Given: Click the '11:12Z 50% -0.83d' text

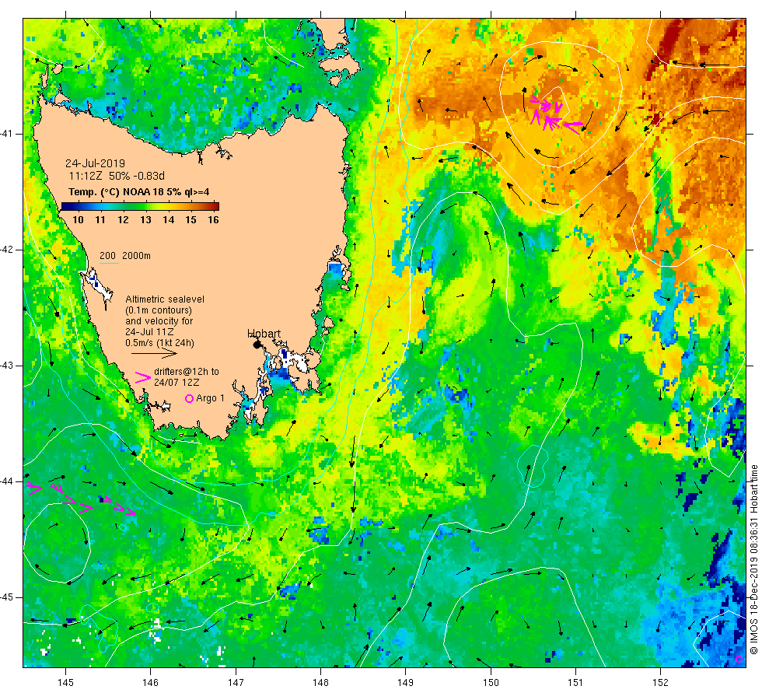Looking at the screenshot, I should click(x=117, y=176).
